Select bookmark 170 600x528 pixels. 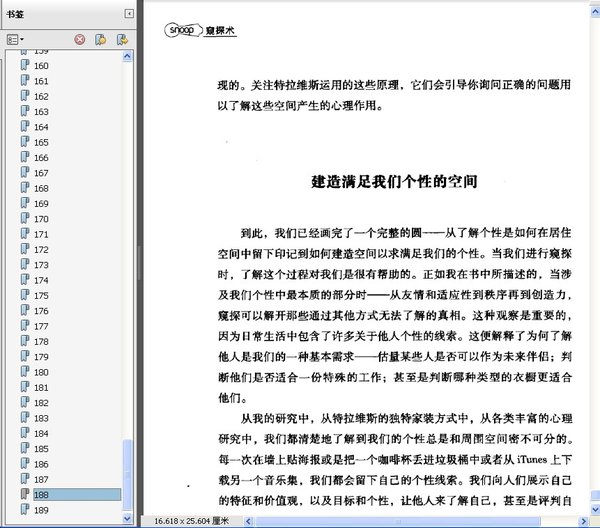(41, 219)
